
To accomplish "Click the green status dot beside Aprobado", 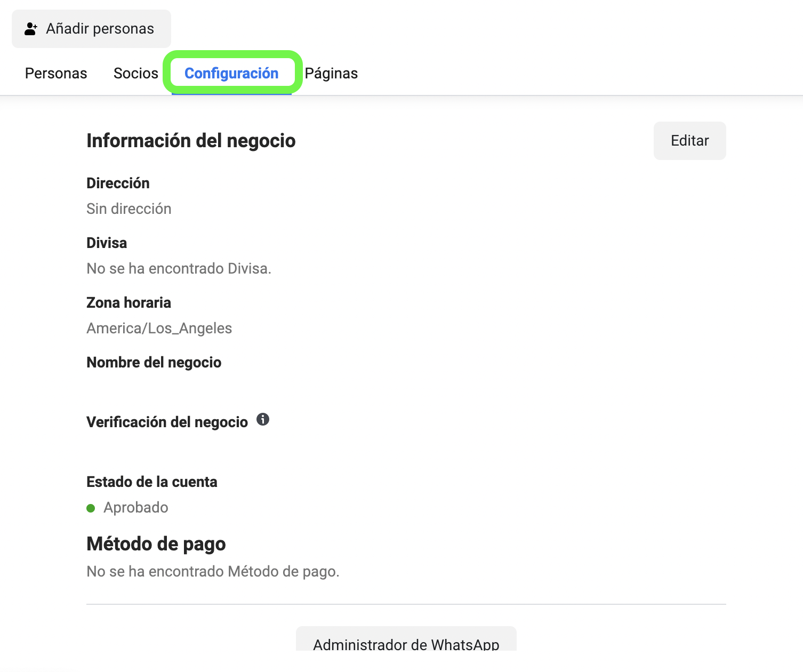I will 91,508.
